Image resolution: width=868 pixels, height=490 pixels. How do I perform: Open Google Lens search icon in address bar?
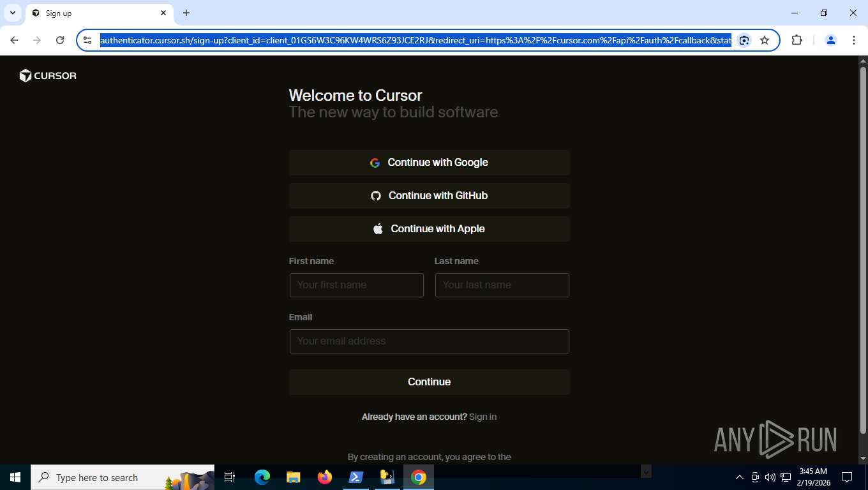tap(744, 40)
